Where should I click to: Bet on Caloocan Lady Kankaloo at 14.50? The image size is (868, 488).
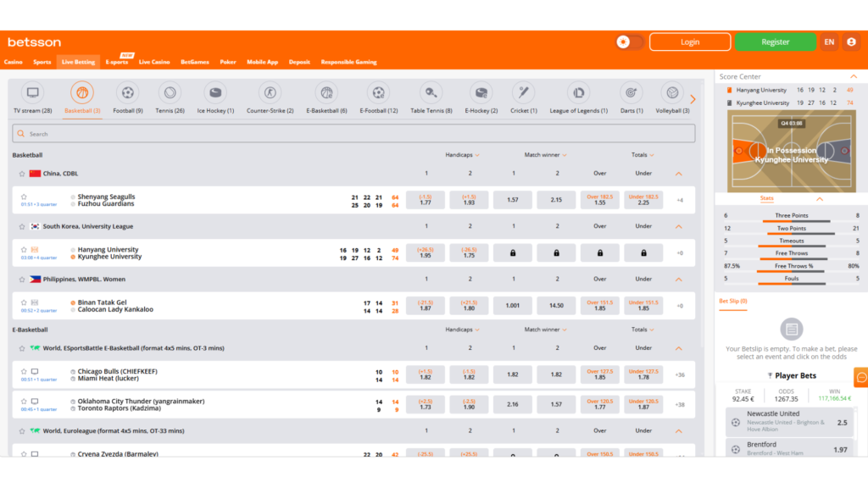click(556, 305)
